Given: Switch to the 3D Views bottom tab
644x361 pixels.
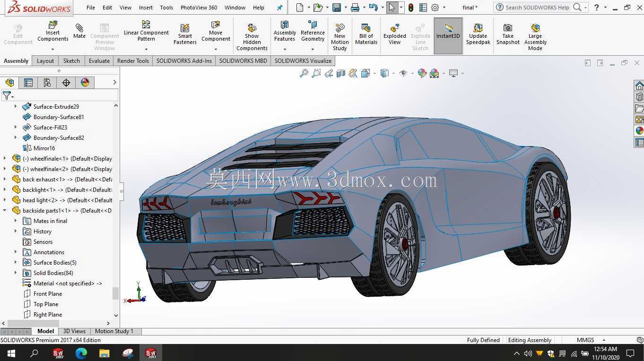Looking at the screenshot, I should [74, 331].
